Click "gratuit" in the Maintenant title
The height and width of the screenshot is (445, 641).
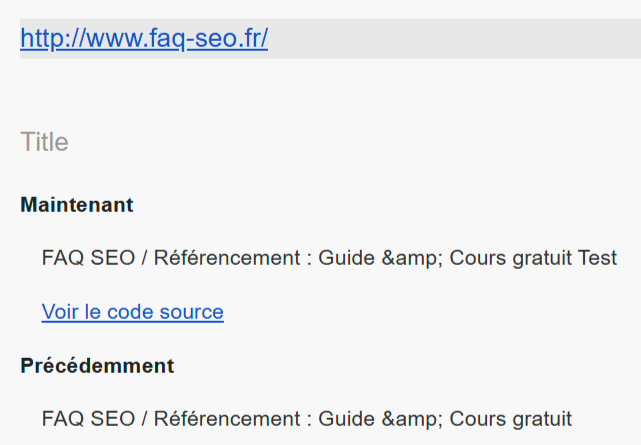[540, 258]
